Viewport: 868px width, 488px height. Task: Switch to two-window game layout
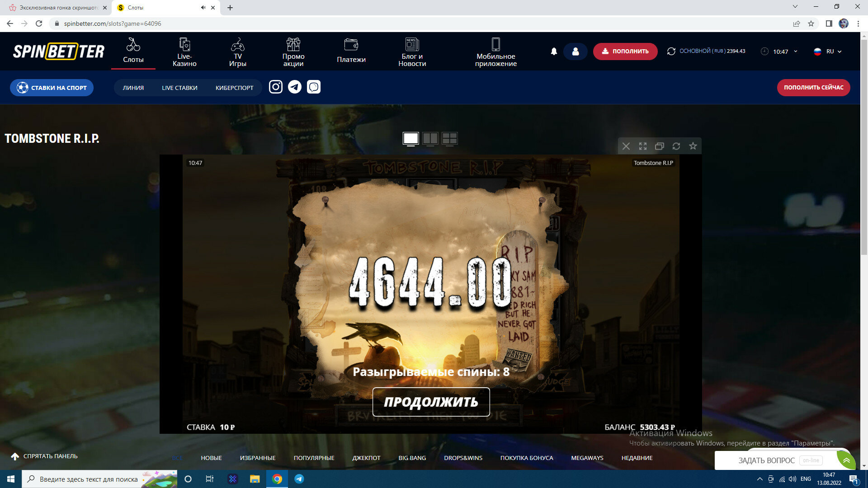click(x=430, y=138)
